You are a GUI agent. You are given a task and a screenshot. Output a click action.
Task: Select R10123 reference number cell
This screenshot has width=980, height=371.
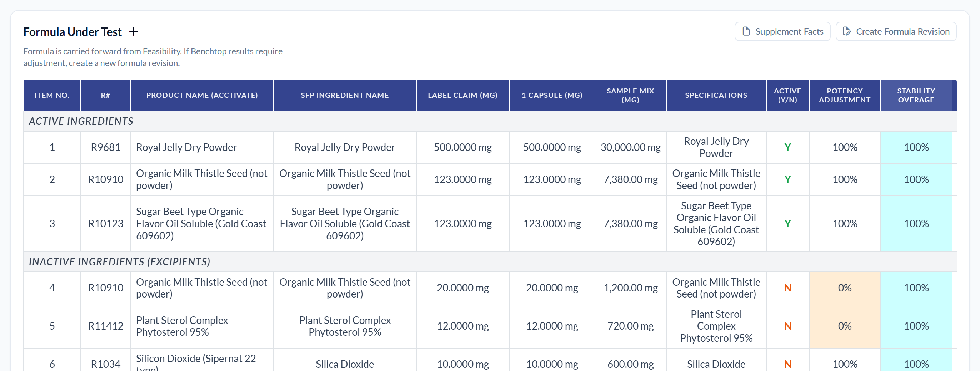pyautogui.click(x=105, y=224)
